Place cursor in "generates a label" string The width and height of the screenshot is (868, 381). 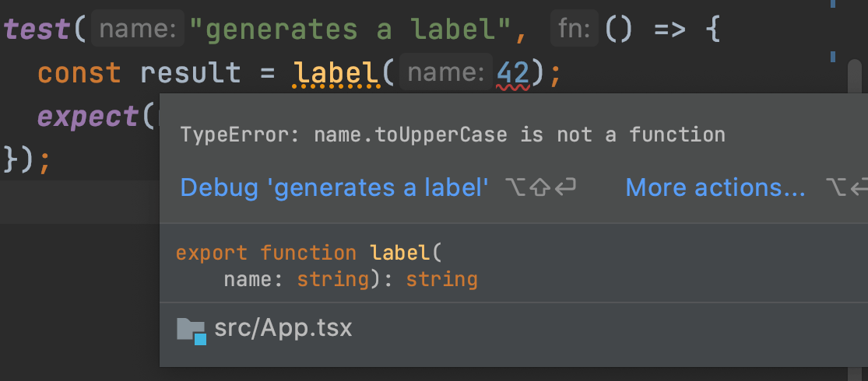click(350, 30)
